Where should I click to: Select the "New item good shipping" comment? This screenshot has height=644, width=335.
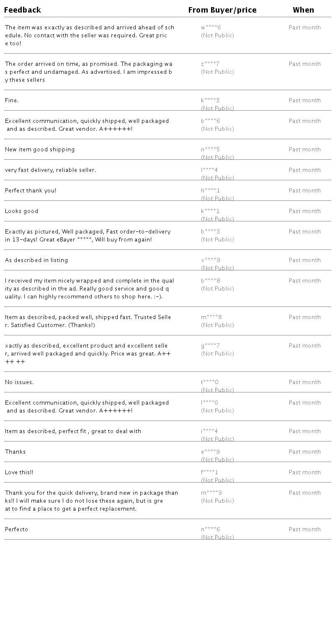(x=40, y=150)
